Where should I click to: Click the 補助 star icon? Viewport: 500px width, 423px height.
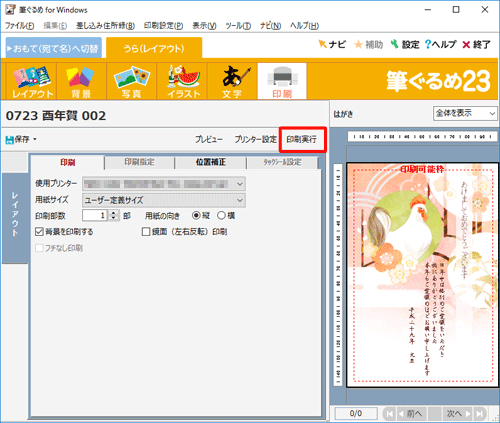click(358, 44)
